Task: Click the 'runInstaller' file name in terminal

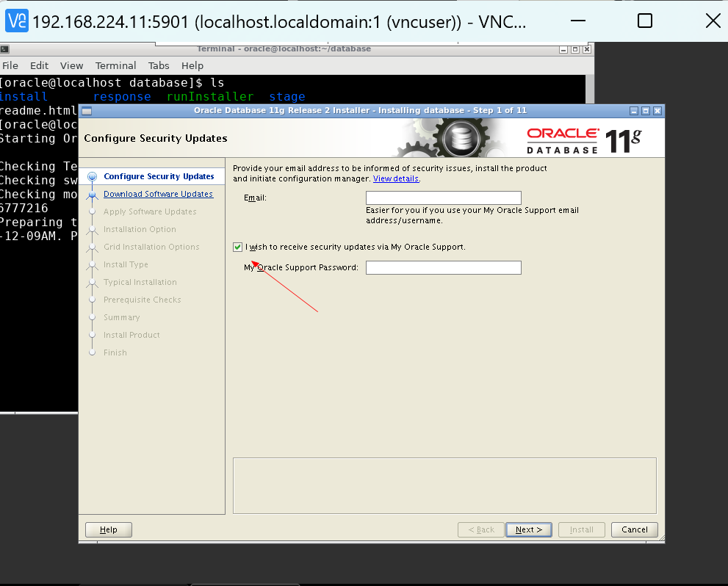Action: tap(210, 96)
